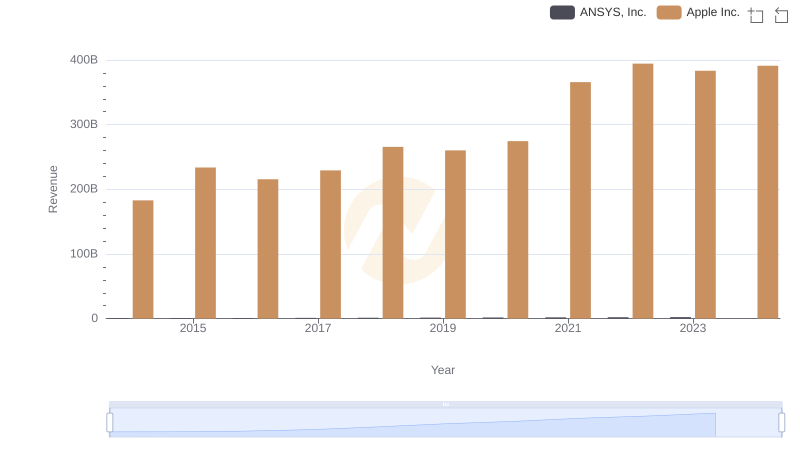Select the Apple Inc. bar for 2021
Image resolution: width=800 pixels, height=461 pixels.
(x=580, y=200)
